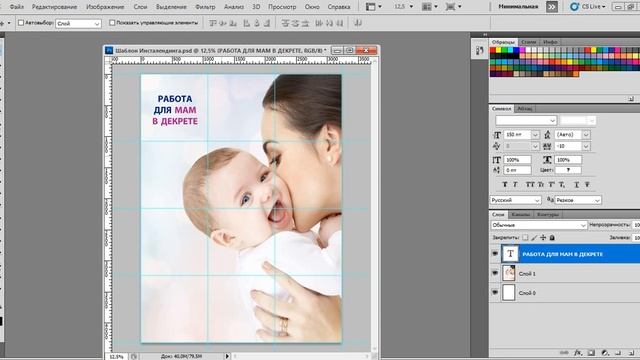
Task: Toggle lock transparent pixels icon
Action: pyautogui.click(x=525, y=237)
